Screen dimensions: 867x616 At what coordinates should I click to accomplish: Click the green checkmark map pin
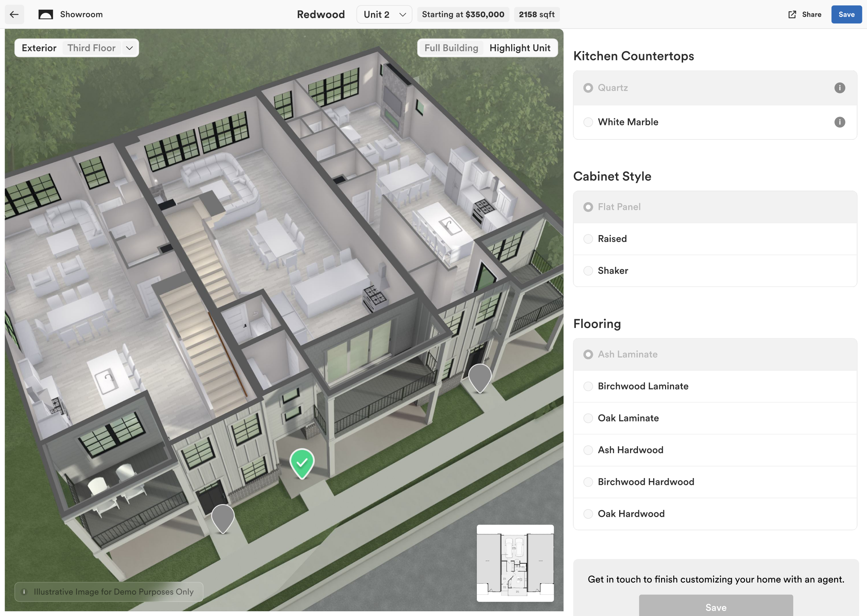tap(302, 462)
